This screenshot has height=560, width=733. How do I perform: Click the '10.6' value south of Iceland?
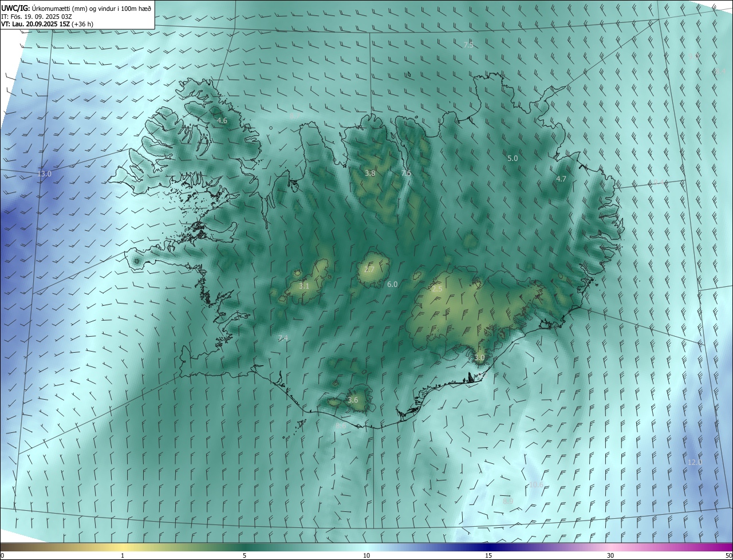[x=536, y=485]
